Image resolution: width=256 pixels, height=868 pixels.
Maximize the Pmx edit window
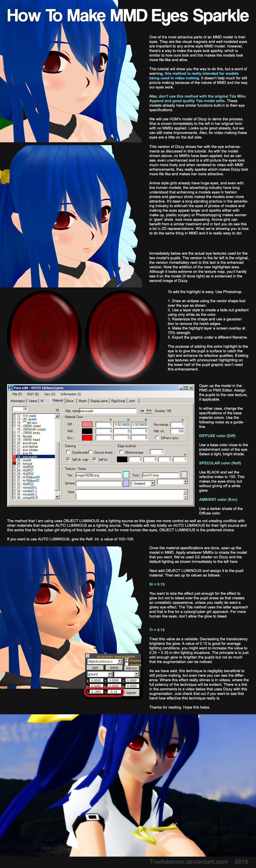tap(185, 388)
